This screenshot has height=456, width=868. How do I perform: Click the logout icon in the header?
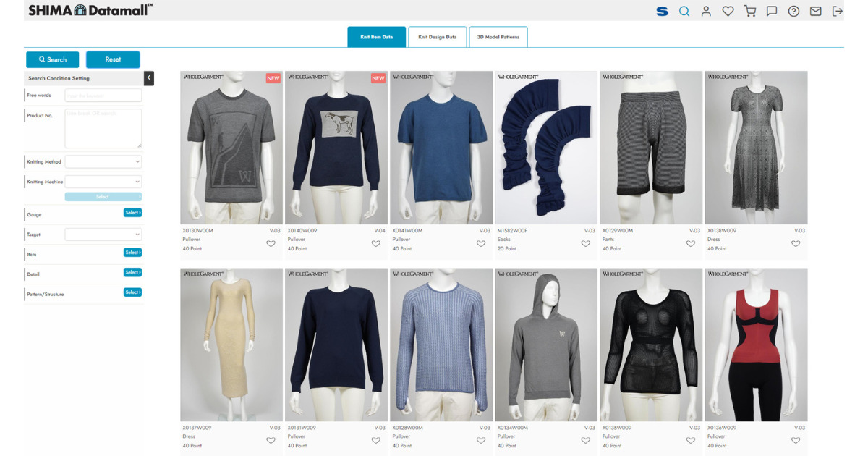(x=838, y=11)
